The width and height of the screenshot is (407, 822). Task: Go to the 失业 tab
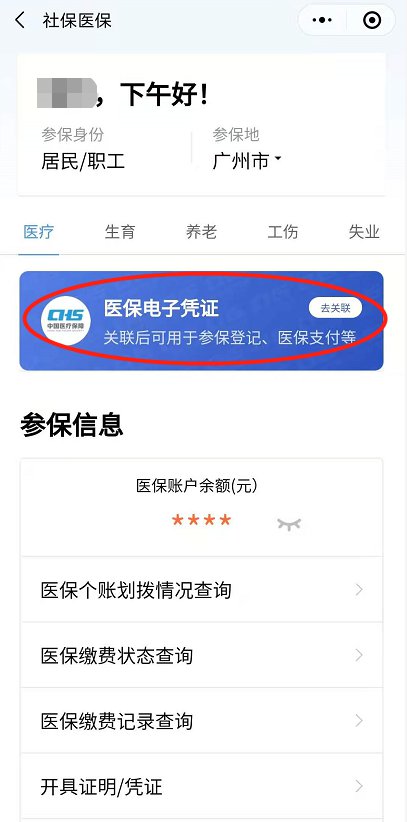point(364,232)
